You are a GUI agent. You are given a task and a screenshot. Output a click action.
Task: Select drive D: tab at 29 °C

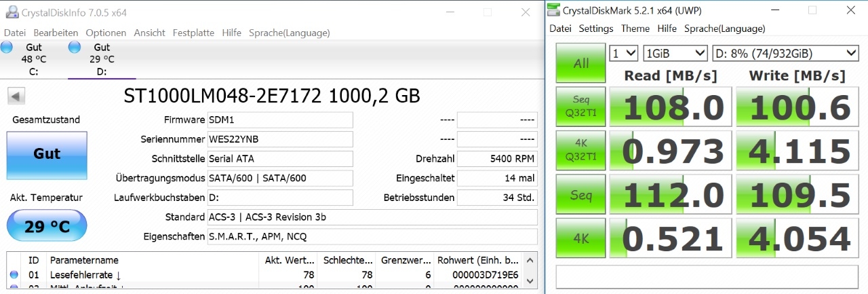click(102, 59)
